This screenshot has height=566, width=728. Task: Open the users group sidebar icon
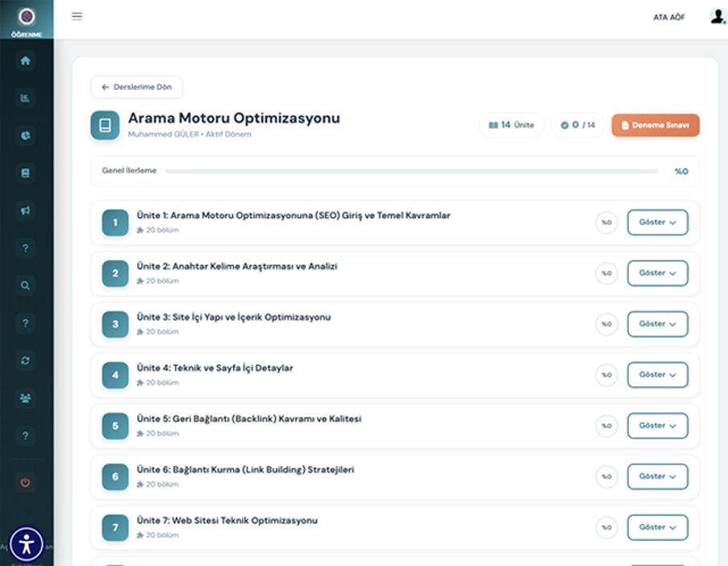[x=26, y=397]
